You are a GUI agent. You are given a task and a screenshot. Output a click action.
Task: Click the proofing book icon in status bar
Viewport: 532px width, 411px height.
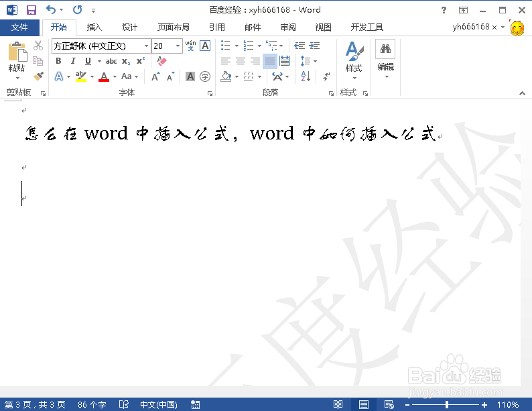coord(124,404)
